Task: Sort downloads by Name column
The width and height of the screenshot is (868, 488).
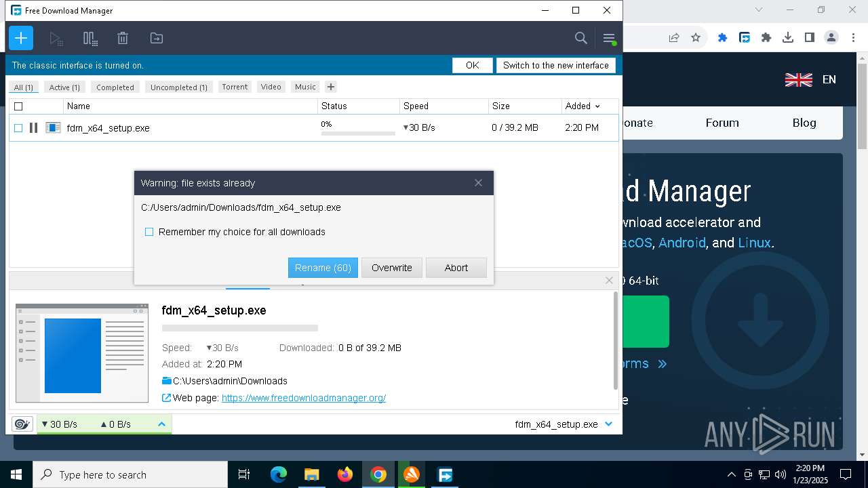Action: pos(191,106)
